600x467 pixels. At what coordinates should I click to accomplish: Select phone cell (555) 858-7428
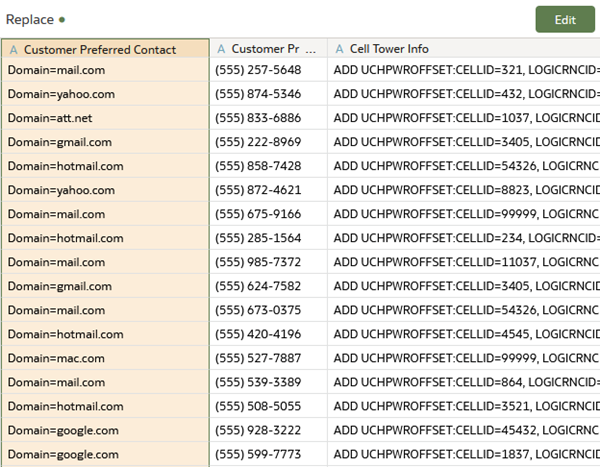click(269, 166)
